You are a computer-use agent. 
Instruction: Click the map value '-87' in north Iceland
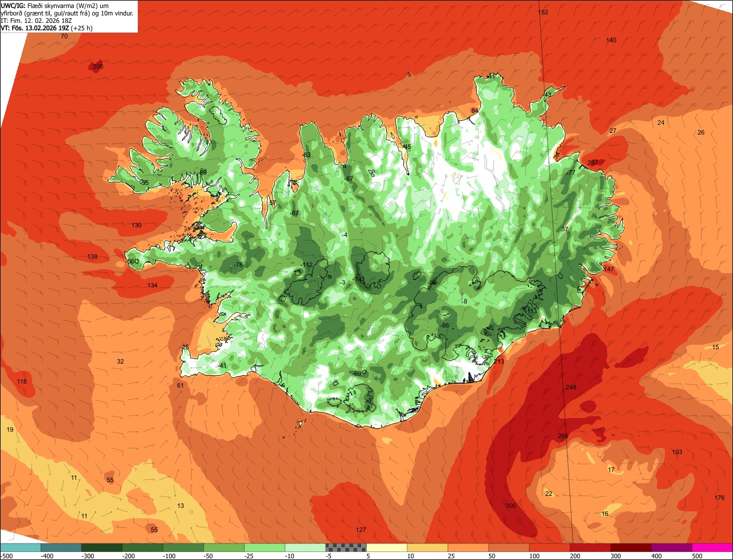pos(348,179)
